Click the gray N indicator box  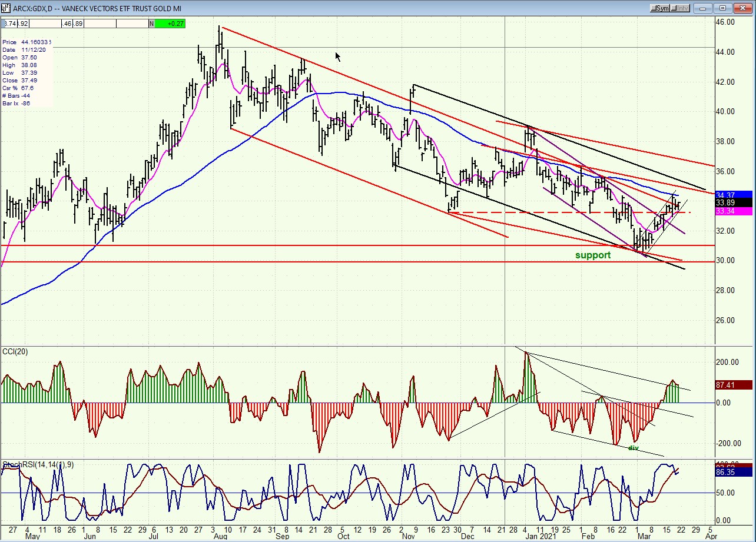151,24
